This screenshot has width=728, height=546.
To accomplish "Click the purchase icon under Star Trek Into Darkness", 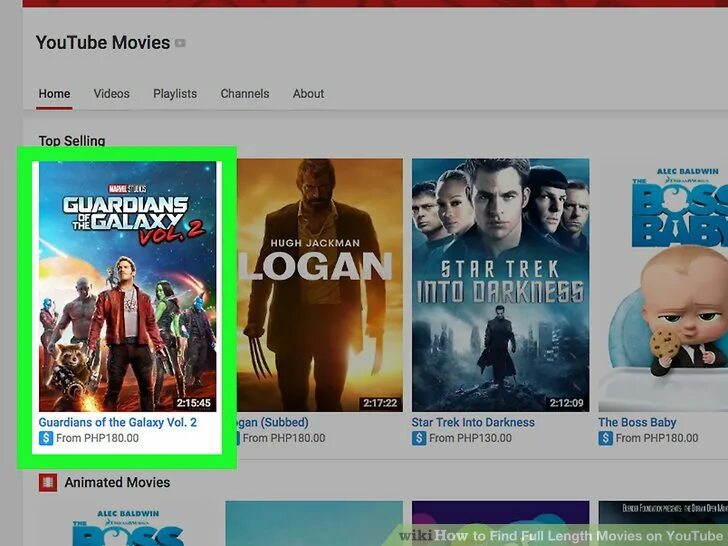I will tap(419, 438).
